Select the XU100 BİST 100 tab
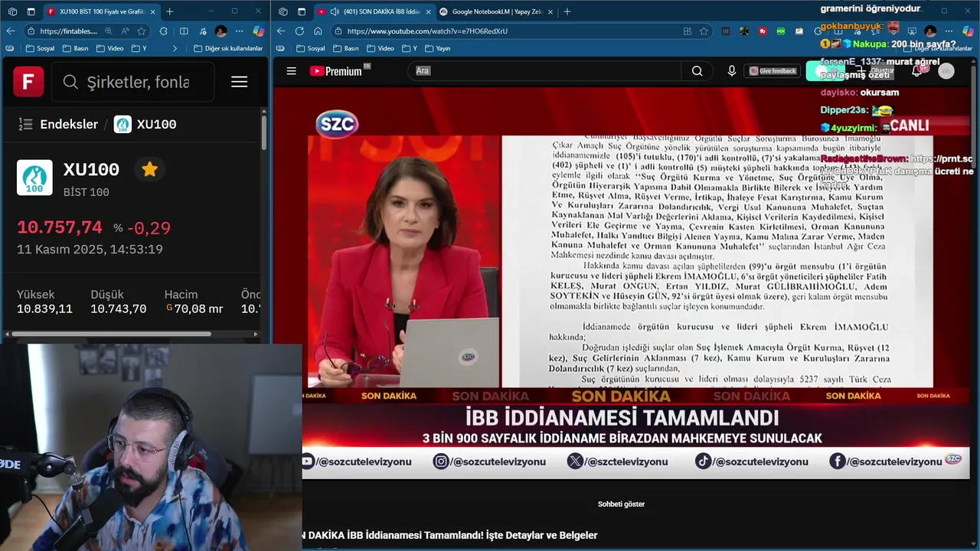 100,11
